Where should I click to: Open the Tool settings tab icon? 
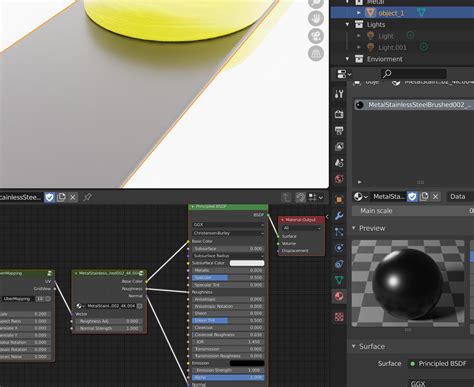point(339,94)
